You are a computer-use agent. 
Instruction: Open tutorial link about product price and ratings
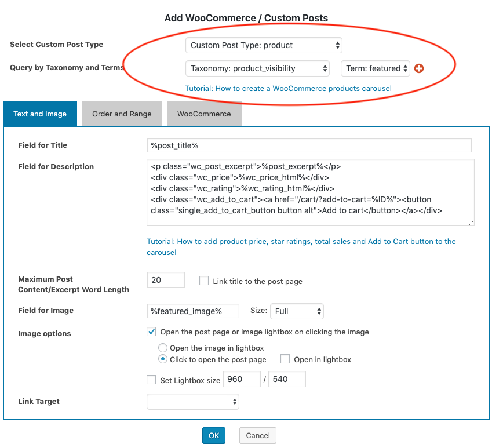pyautogui.click(x=301, y=242)
